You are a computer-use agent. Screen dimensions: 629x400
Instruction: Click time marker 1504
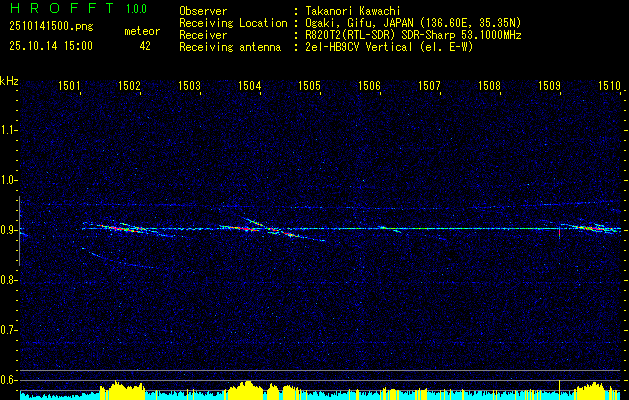point(250,85)
